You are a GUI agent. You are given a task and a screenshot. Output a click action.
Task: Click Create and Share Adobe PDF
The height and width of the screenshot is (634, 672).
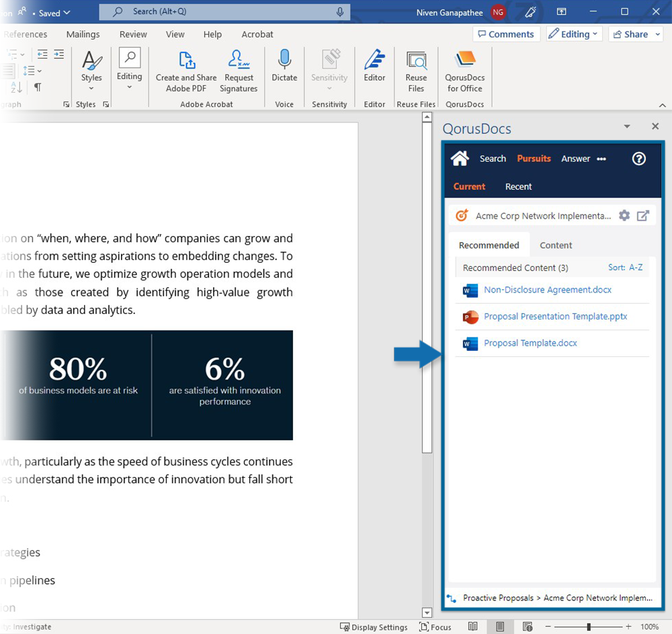[186, 71]
